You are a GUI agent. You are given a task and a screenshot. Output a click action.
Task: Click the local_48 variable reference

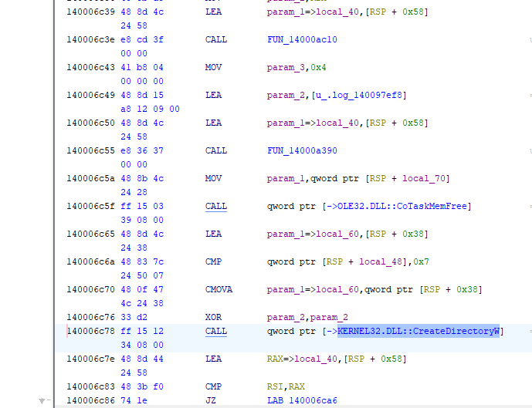coord(381,261)
